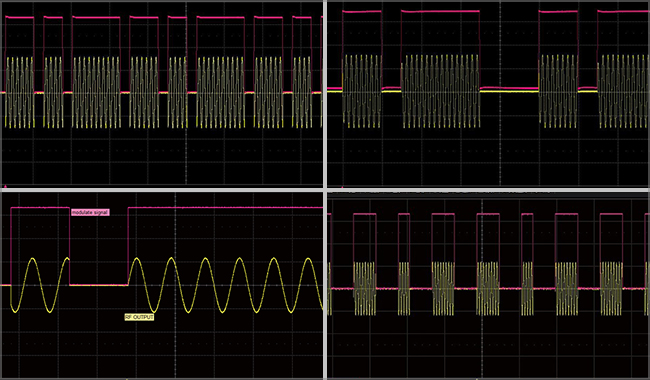650x380 pixels.
Task: Click the horizontal divider between the left panels
Action: tap(162, 189)
